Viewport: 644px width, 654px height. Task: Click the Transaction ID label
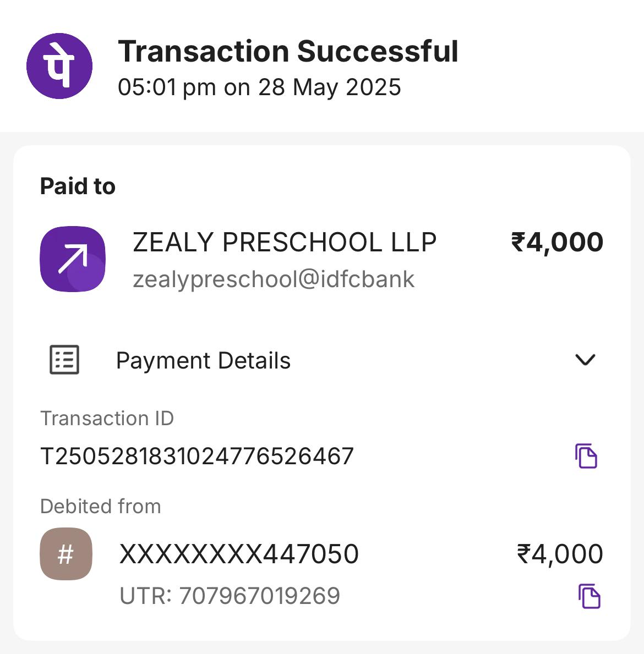(107, 419)
